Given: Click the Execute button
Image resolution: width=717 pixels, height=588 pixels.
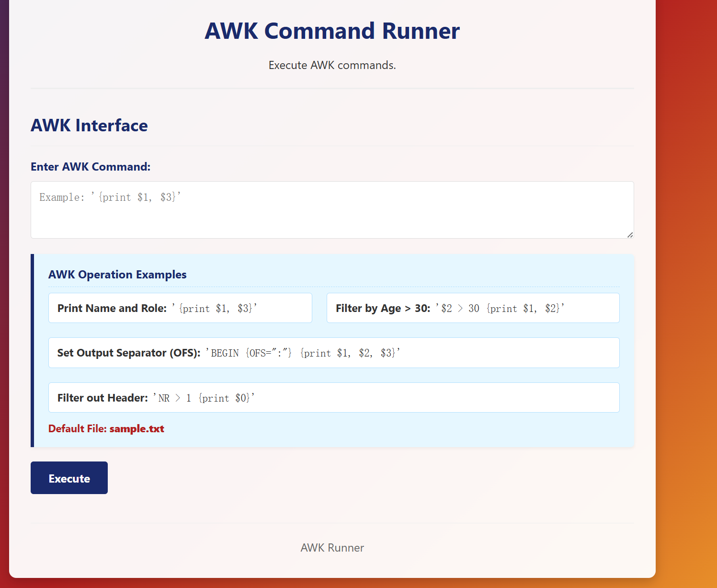Looking at the screenshot, I should coord(69,478).
